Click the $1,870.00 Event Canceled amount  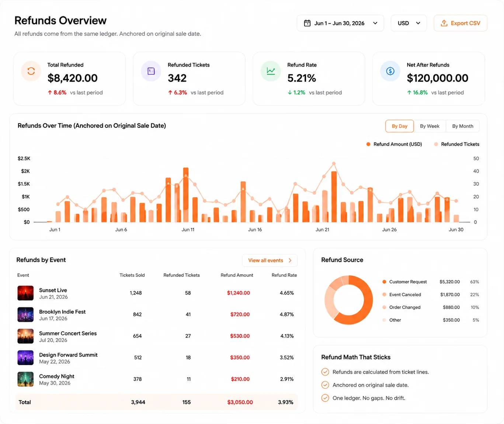(450, 295)
